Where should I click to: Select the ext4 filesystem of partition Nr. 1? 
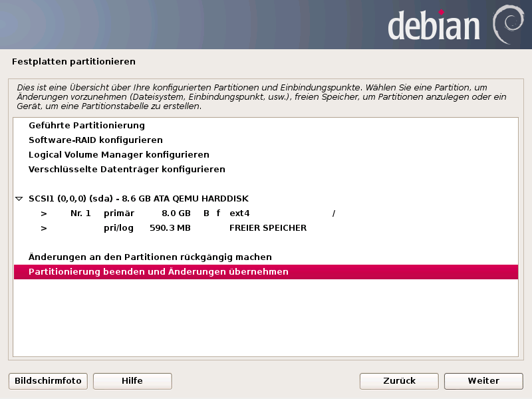239,213
